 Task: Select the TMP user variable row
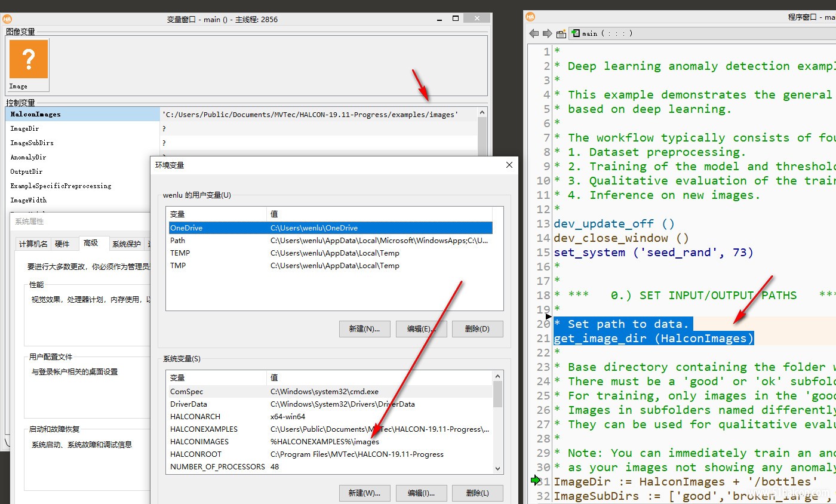click(330, 265)
